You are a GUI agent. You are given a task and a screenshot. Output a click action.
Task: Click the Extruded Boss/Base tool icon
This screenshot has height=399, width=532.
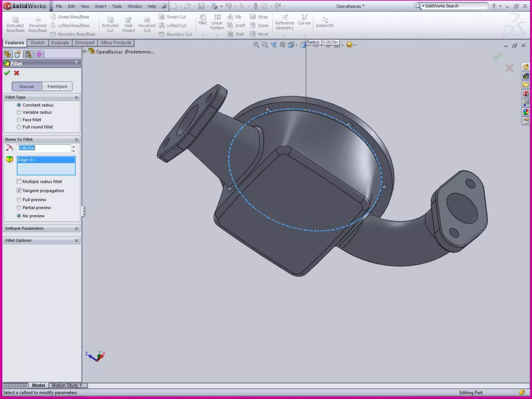click(15, 20)
